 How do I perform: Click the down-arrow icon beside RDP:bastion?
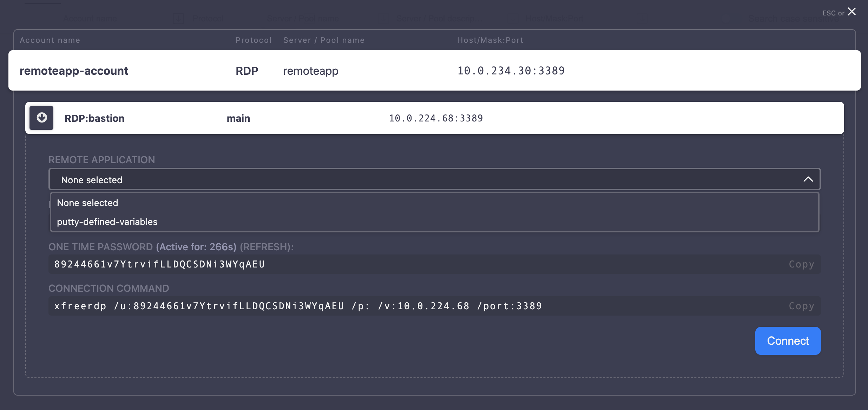coord(41,118)
